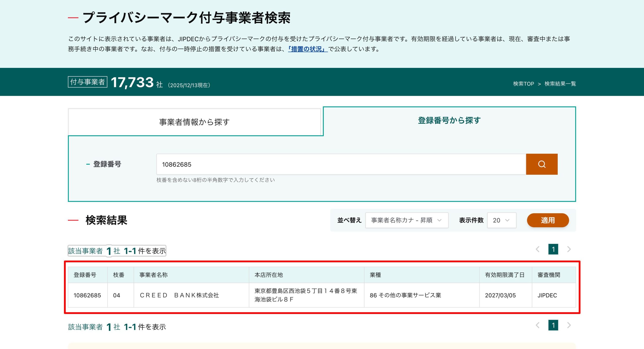Select the JIPDEC cell in results row

tap(554, 295)
